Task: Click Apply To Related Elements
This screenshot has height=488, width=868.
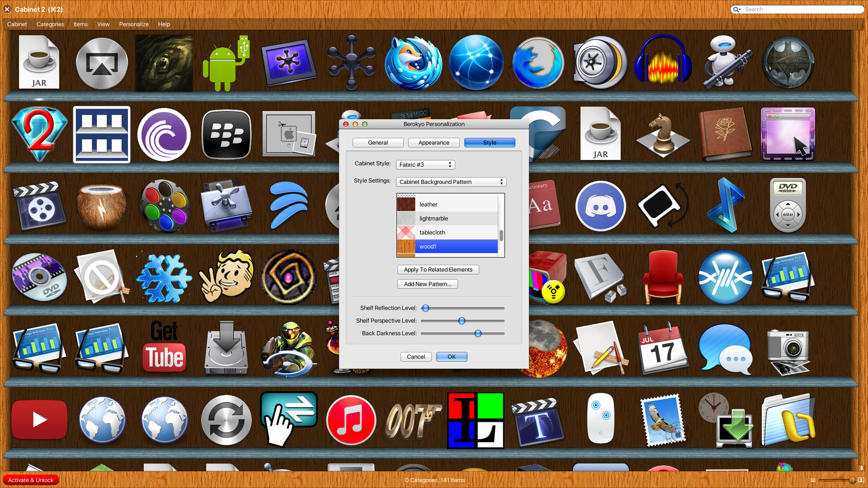Action: (x=438, y=270)
